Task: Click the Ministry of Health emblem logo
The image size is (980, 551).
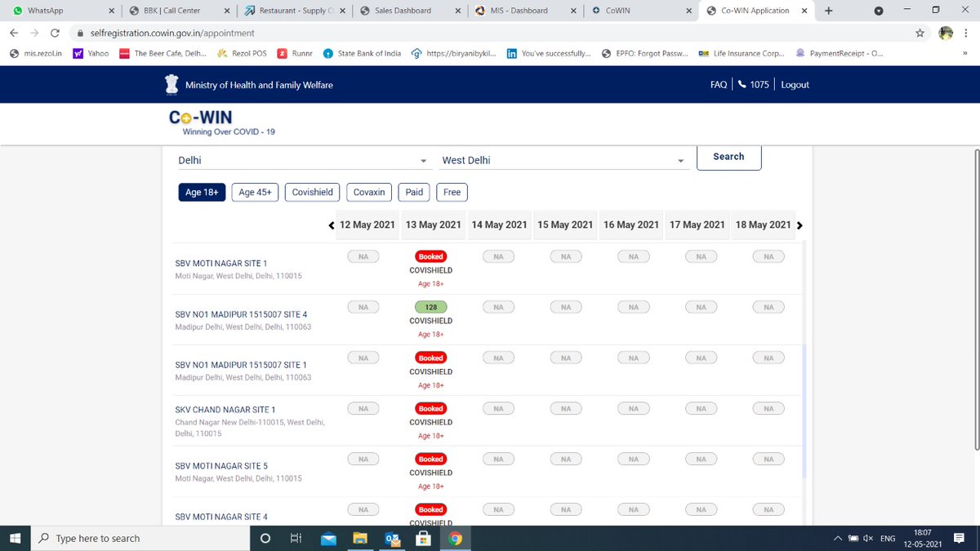Action: (x=171, y=85)
